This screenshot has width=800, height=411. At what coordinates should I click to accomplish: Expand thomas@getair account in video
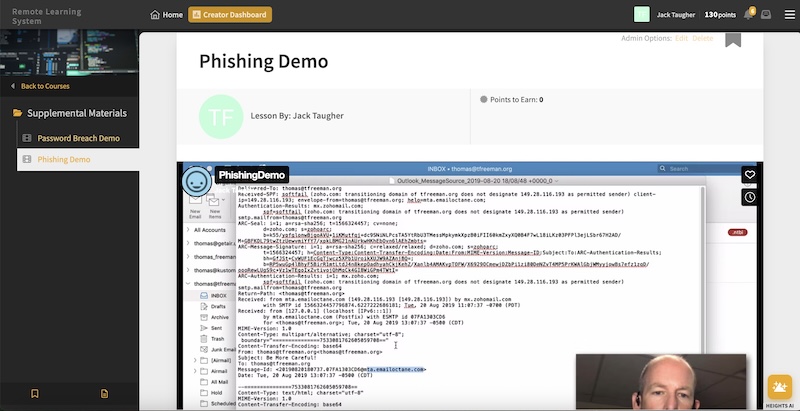click(188, 243)
